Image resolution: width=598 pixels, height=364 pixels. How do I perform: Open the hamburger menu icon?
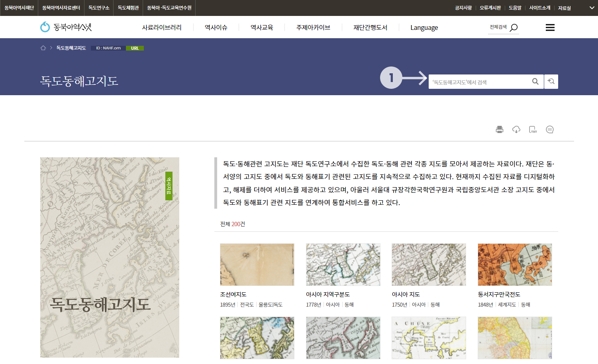tap(550, 27)
